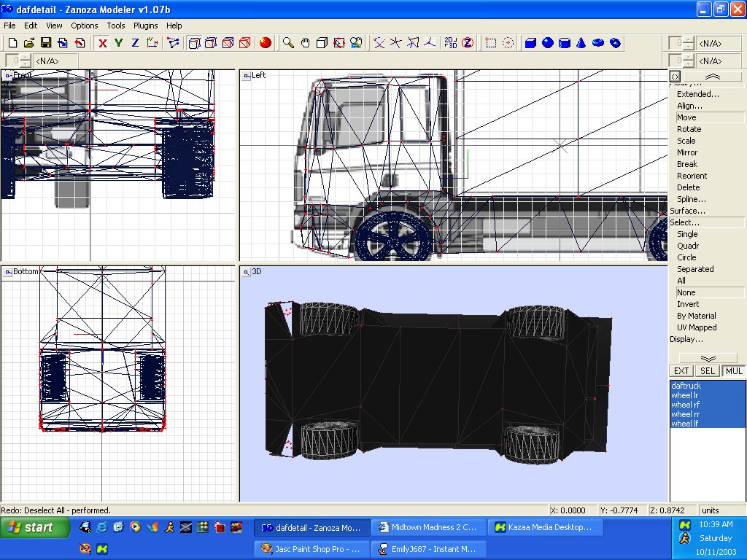Viewport: 747px width, 560px height.
Task: Click the Mirror command in the panel
Action: click(687, 152)
